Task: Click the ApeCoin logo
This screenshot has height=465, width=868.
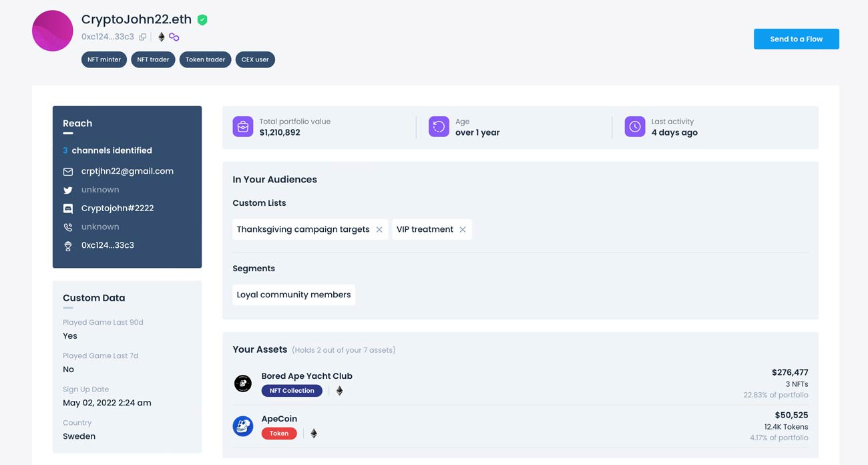Action: point(243,426)
